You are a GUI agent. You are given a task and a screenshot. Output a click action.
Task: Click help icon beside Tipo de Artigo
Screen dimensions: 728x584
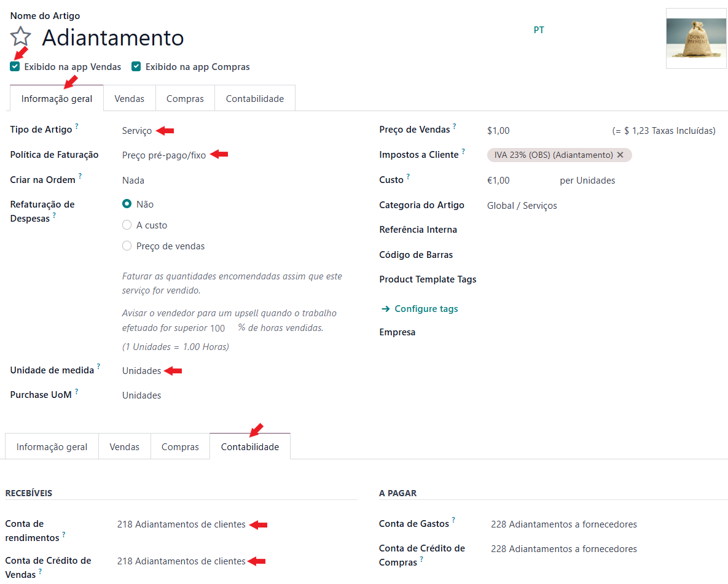click(77, 127)
